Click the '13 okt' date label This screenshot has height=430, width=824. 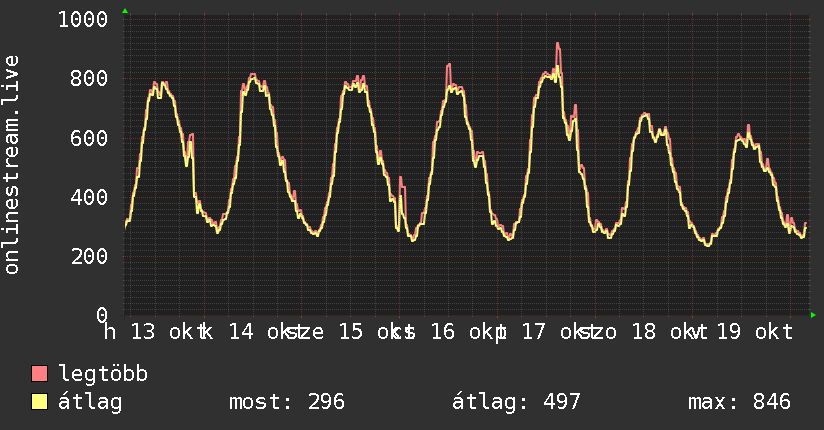[168, 332]
